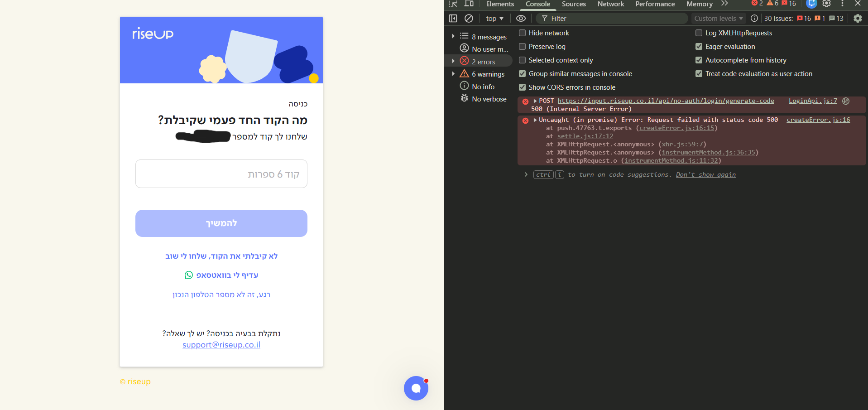The height and width of the screenshot is (410, 868).
Task: Collapse the Uncaught promise error stack trace
Action: tap(535, 120)
